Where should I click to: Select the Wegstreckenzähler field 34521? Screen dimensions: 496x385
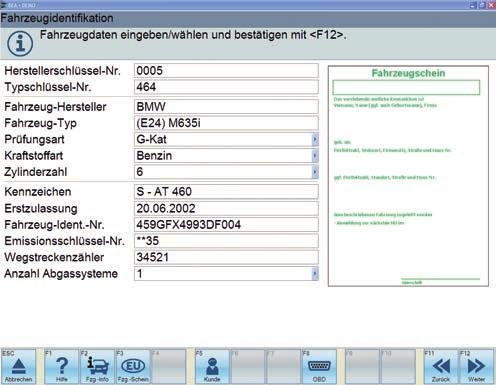[226, 257]
